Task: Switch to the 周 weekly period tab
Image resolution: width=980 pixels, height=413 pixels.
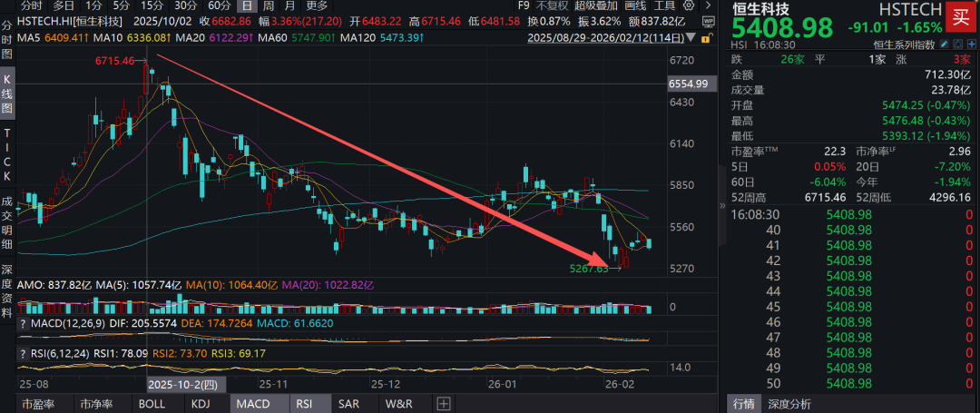Action: point(268,5)
